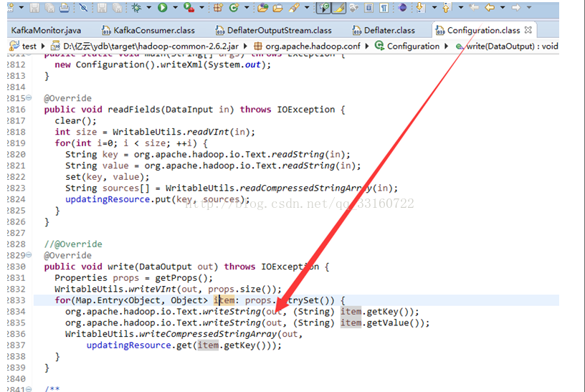Click the Forward navigation arrow
Image resolution: width=585 pixels, height=392 pixels.
coord(516,7)
